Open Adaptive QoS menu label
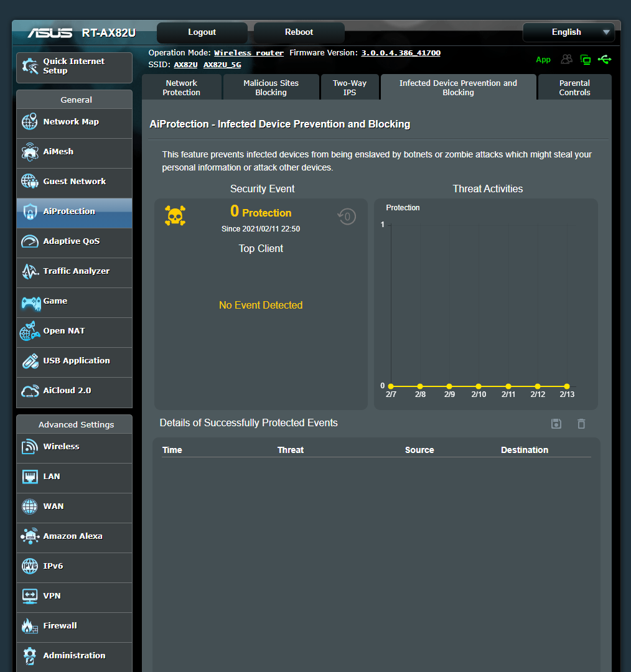Screen dimensions: 631x672 click(72, 241)
